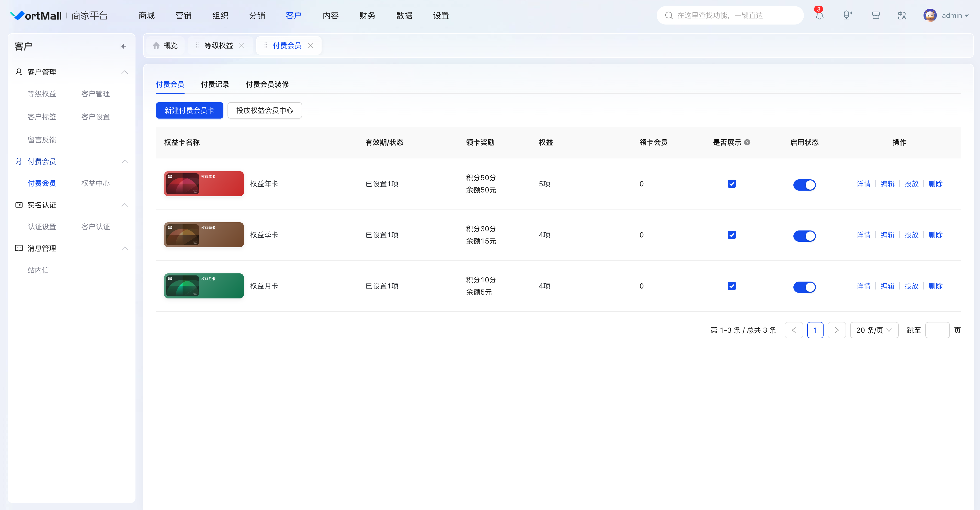980x510 pixels.
Task: Click the drag handle on 等级权益 tab
Action: [x=197, y=45]
